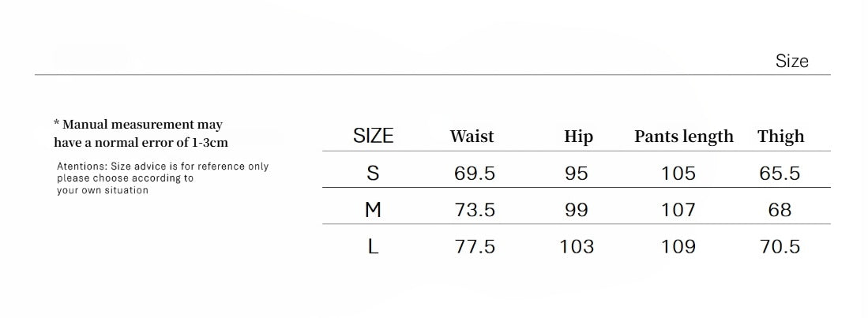The image size is (868, 318).
Task: Click the Pants length column header
Action: pos(683,137)
